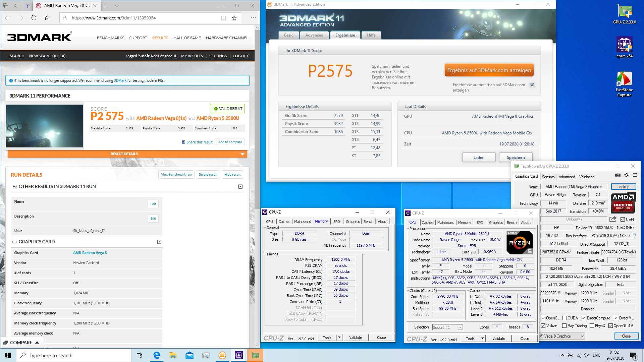Viewport: 644px width, 362px height.
Task: Click the Speichern button in 3DMark 11
Action: [516, 158]
